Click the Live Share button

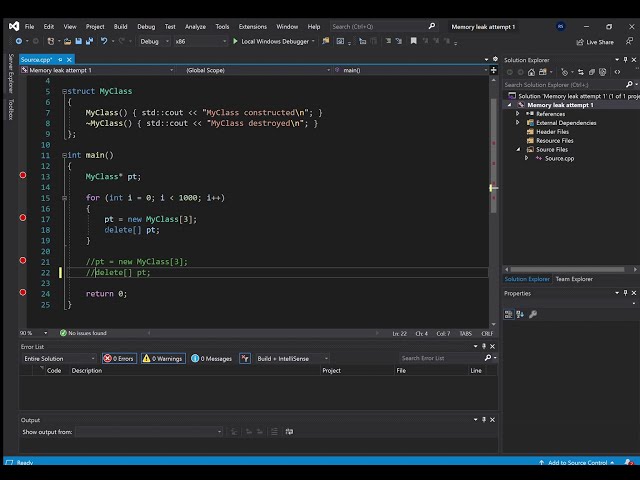tap(595, 42)
